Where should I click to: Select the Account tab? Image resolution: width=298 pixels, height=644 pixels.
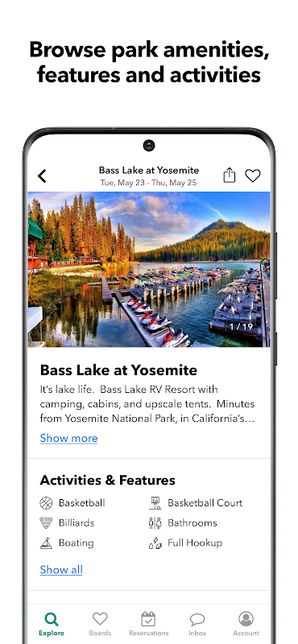click(246, 624)
